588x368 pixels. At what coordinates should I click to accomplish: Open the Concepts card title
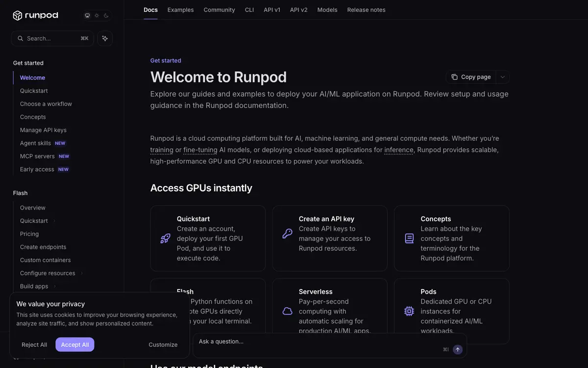436,219
